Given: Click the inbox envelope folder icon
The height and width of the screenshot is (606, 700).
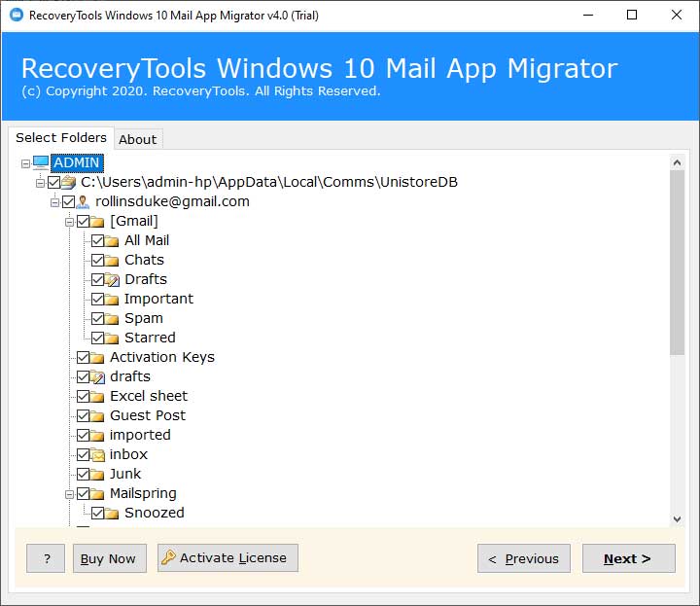Looking at the screenshot, I should click(x=98, y=454).
